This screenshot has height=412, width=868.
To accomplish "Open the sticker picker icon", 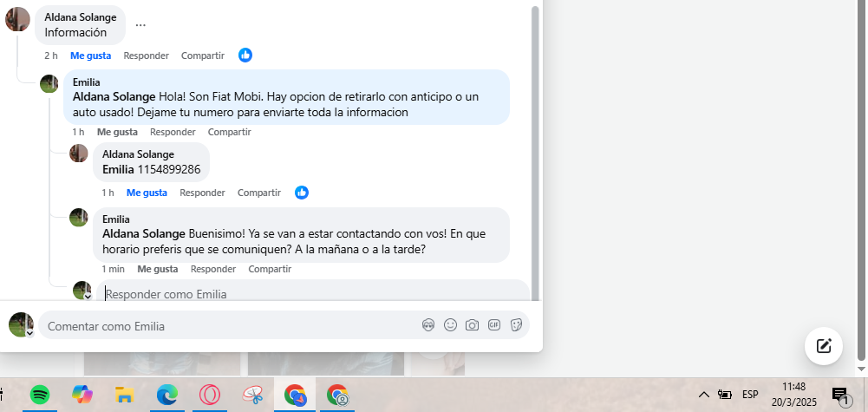I will pos(516,325).
